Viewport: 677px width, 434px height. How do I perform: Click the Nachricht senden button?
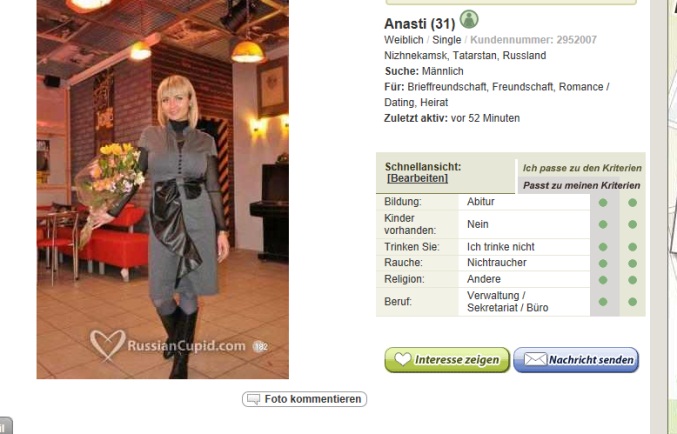pos(576,360)
